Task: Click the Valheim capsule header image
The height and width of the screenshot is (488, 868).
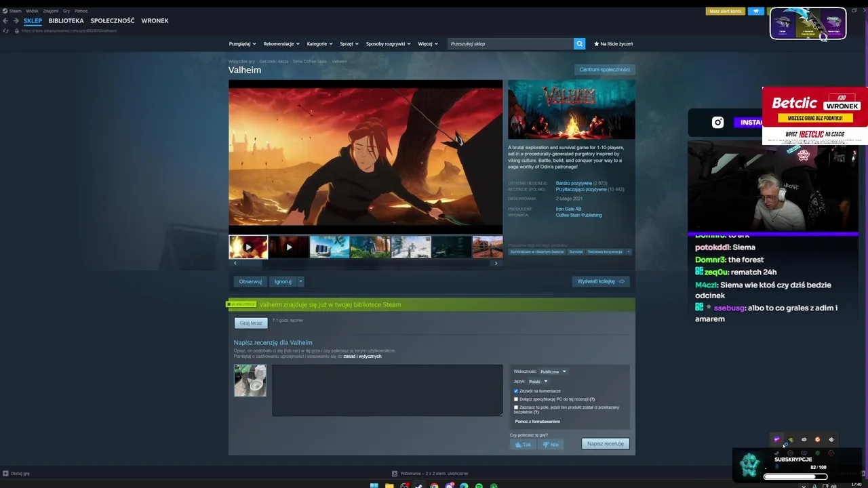Action: click(572, 110)
